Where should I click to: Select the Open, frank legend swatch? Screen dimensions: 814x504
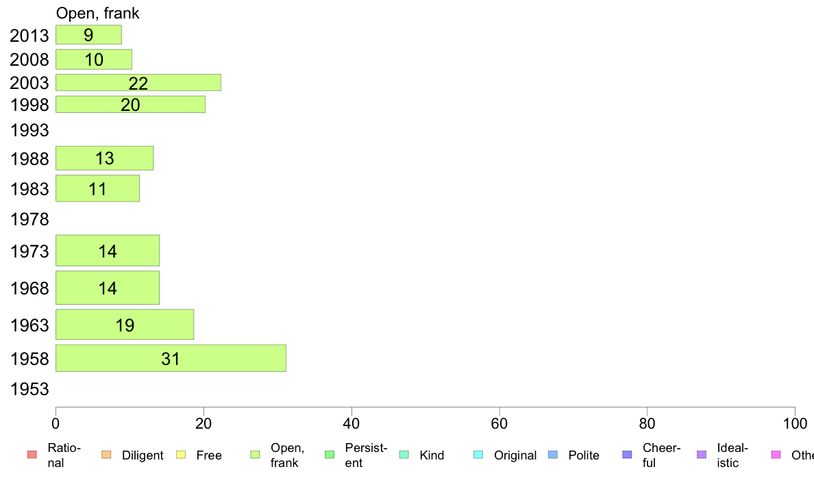click(255, 455)
